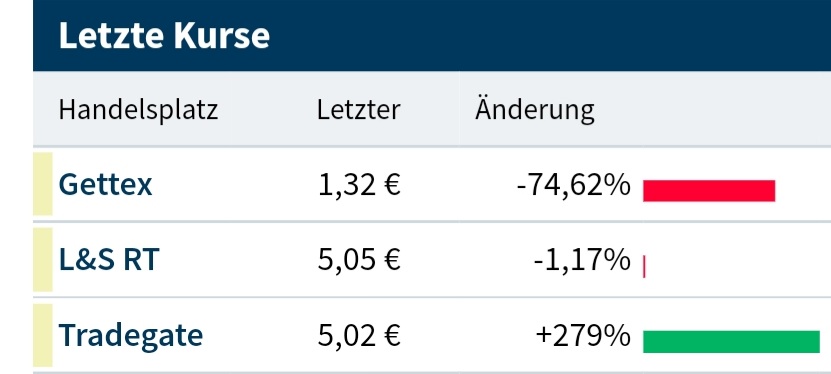
Task: Click the Letzter column header
Action: pos(359,110)
